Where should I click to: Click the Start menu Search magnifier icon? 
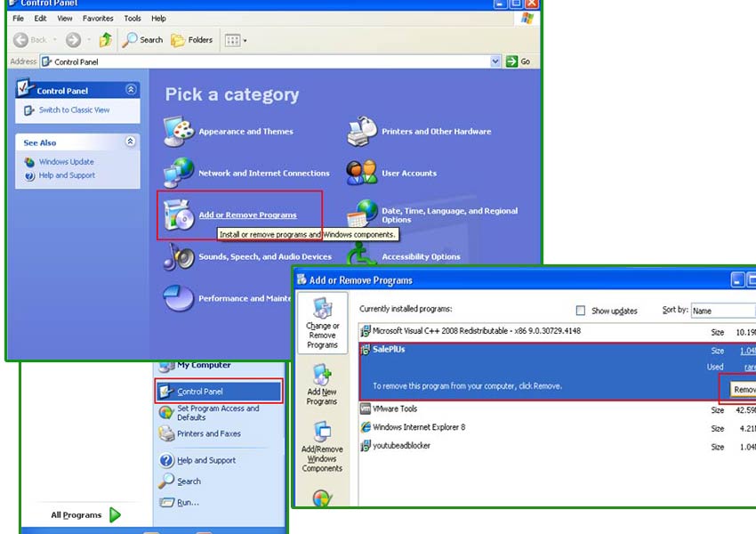166,481
